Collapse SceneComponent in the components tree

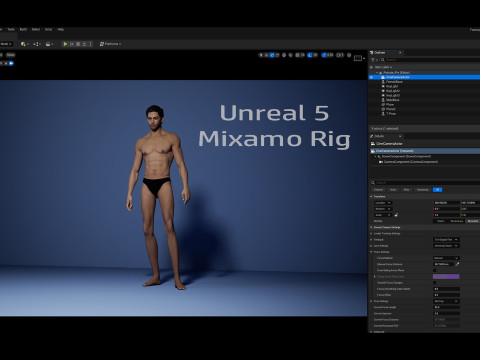coord(375,156)
